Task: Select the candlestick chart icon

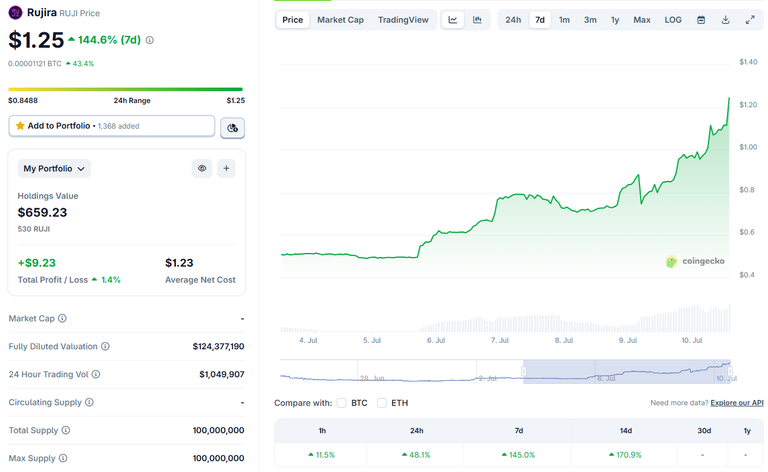Action: click(x=477, y=20)
